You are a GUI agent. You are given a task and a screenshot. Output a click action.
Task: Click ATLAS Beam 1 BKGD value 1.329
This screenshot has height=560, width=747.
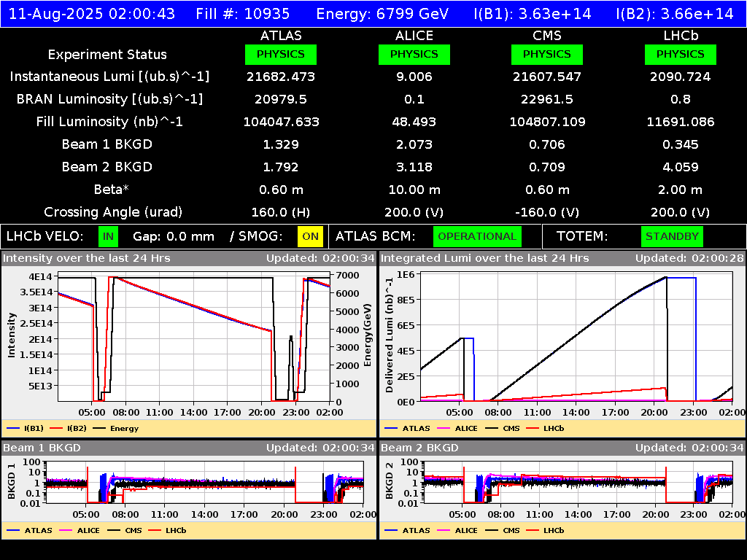(281, 144)
